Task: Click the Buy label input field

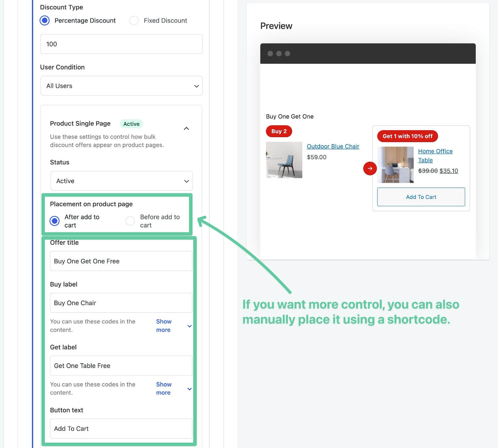Action: point(121,303)
